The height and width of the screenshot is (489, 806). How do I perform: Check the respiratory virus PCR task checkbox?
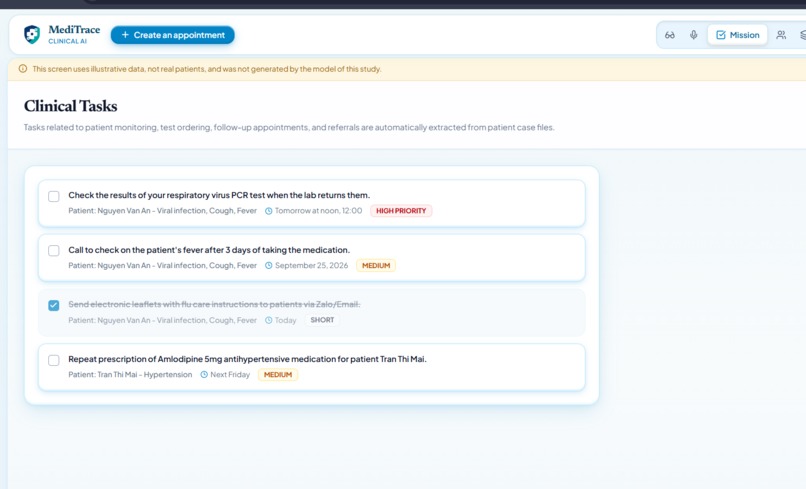coord(53,196)
